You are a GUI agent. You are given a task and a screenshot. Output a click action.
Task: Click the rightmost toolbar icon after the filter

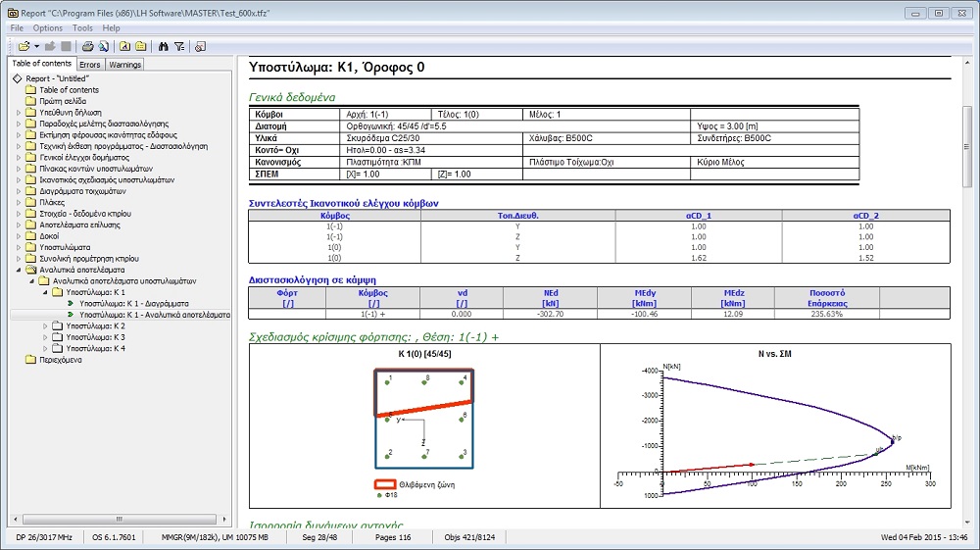click(200, 46)
